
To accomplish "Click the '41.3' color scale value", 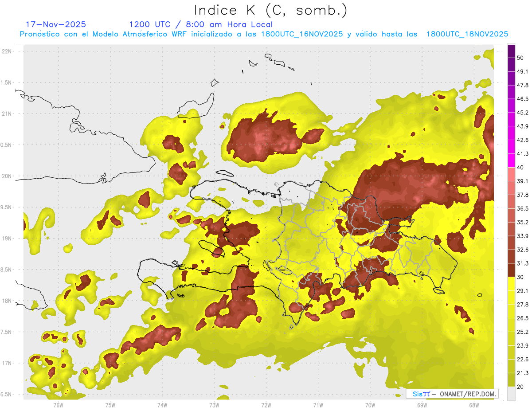I will 523,154.
